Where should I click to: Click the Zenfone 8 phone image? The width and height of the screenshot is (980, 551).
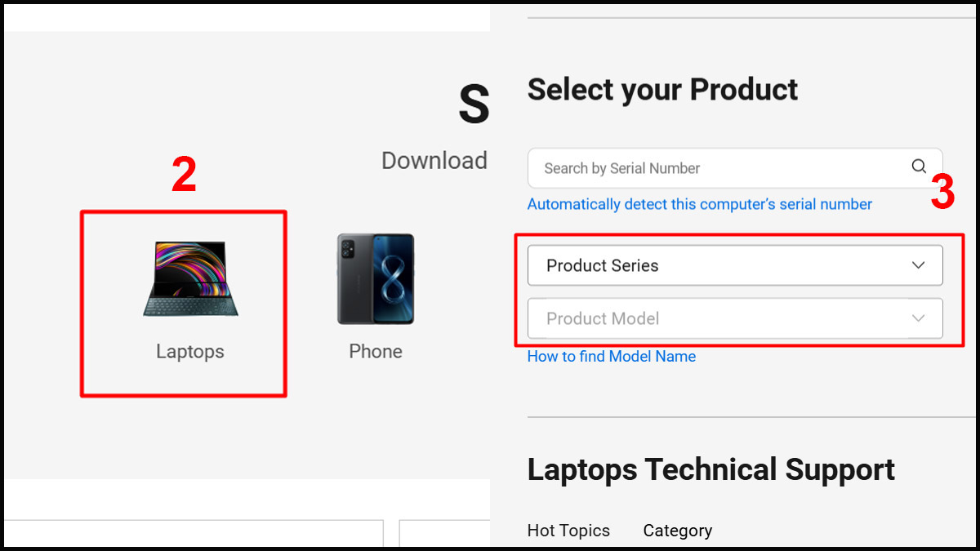click(375, 278)
